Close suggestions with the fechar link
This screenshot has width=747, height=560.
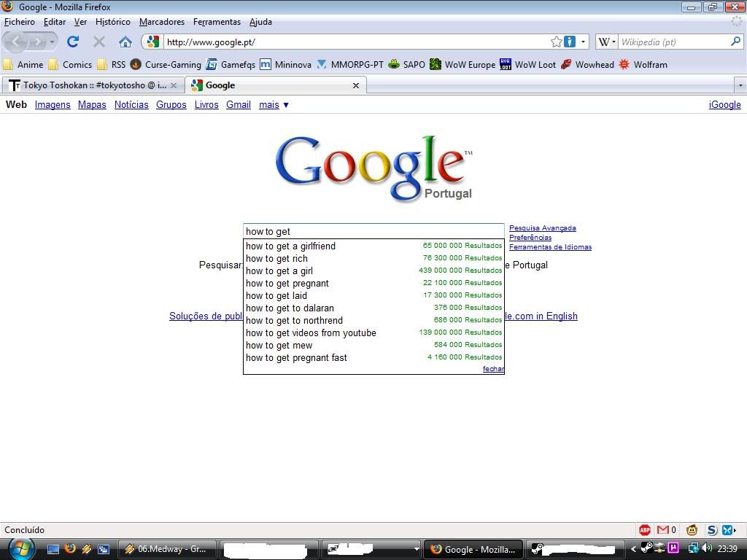(x=493, y=368)
